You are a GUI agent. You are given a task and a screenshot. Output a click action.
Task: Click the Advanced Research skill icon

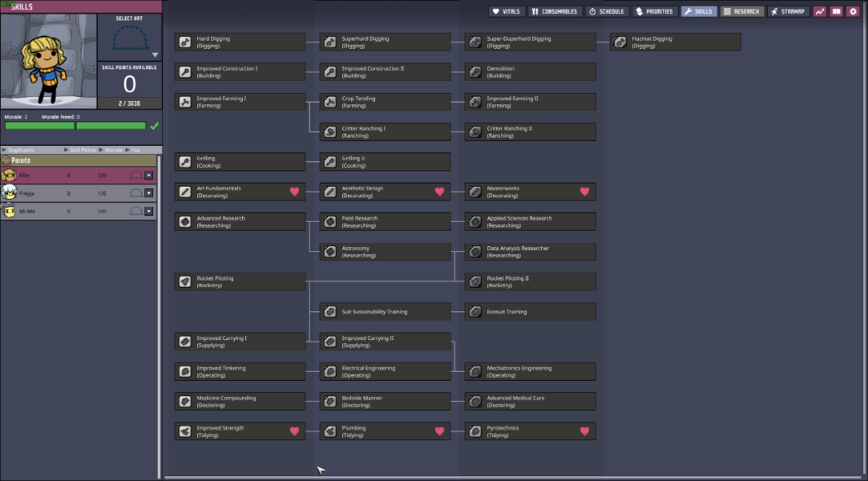pos(185,222)
